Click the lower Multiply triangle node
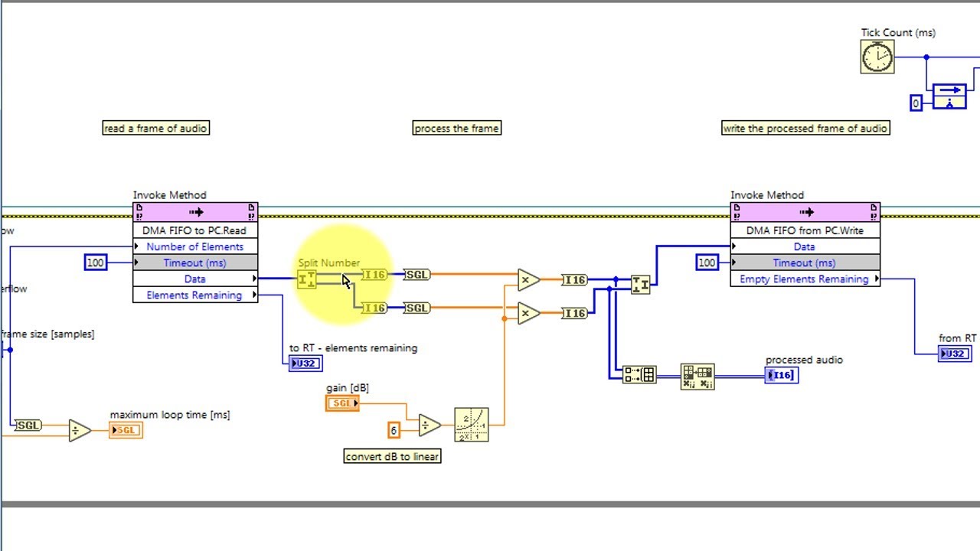Image resolution: width=980 pixels, height=551 pixels. [528, 313]
